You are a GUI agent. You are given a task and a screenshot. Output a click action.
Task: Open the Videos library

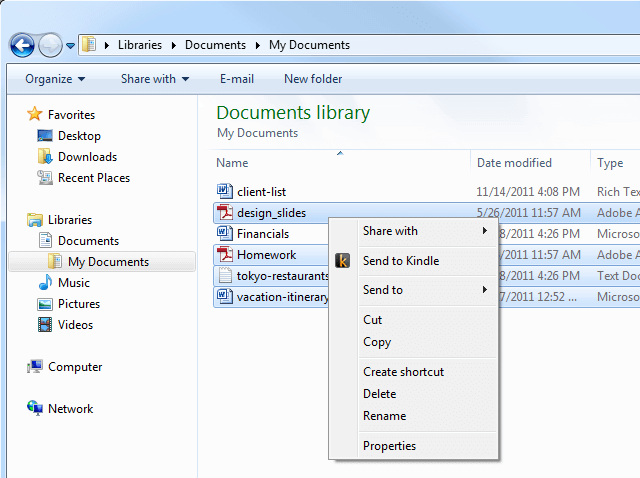click(76, 325)
